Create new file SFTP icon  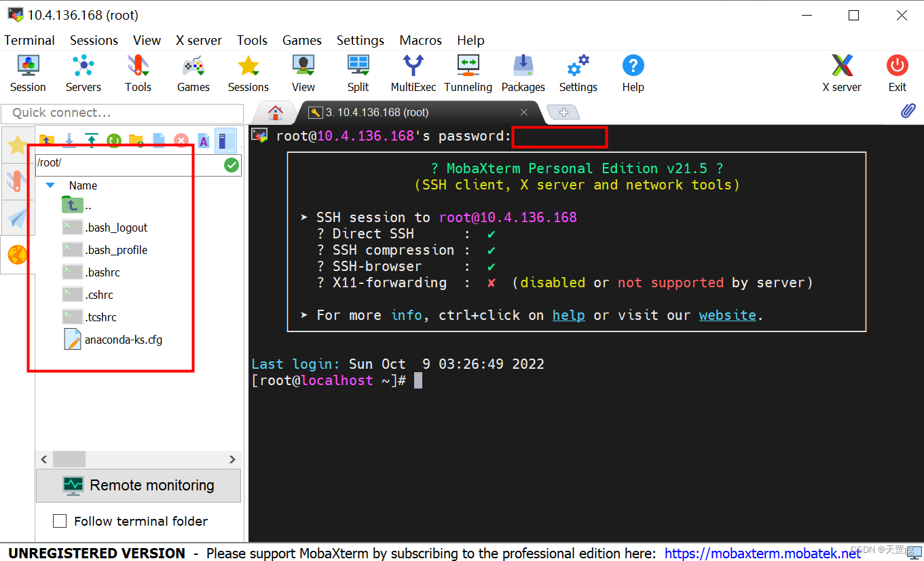click(159, 140)
